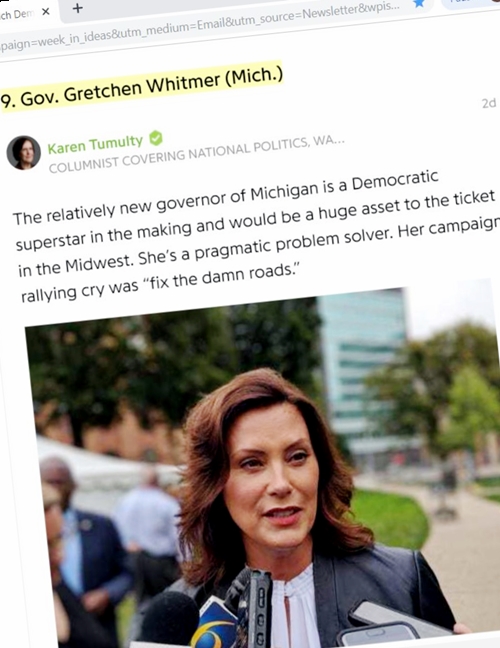
Task: Open a new browser tab
Action: [77, 8]
